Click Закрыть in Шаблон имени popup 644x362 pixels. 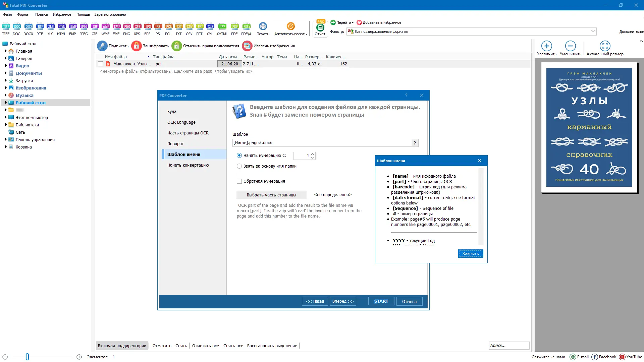point(470,254)
